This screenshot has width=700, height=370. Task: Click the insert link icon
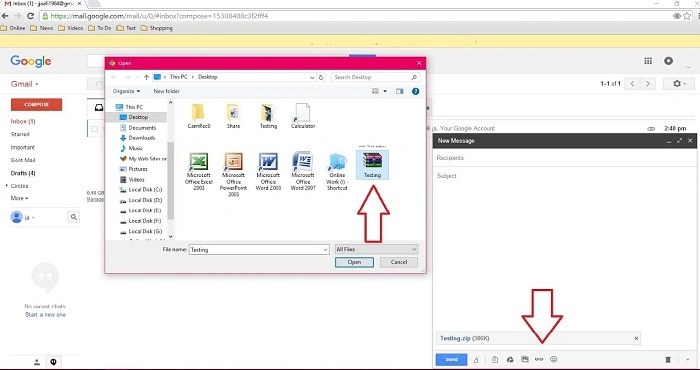coord(539,360)
